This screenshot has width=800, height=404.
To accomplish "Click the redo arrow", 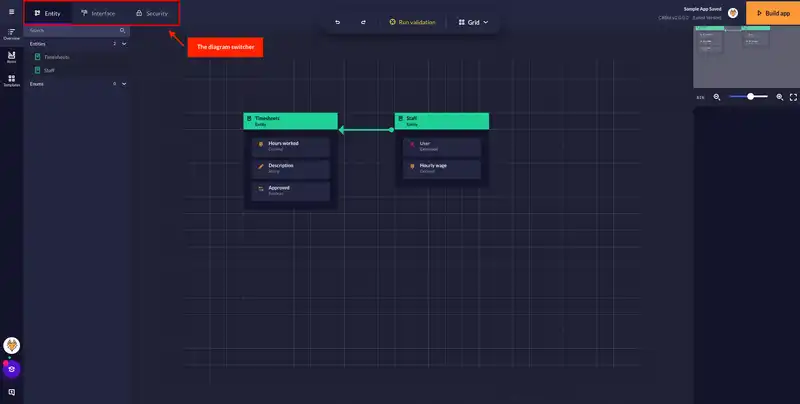I will pos(363,21).
